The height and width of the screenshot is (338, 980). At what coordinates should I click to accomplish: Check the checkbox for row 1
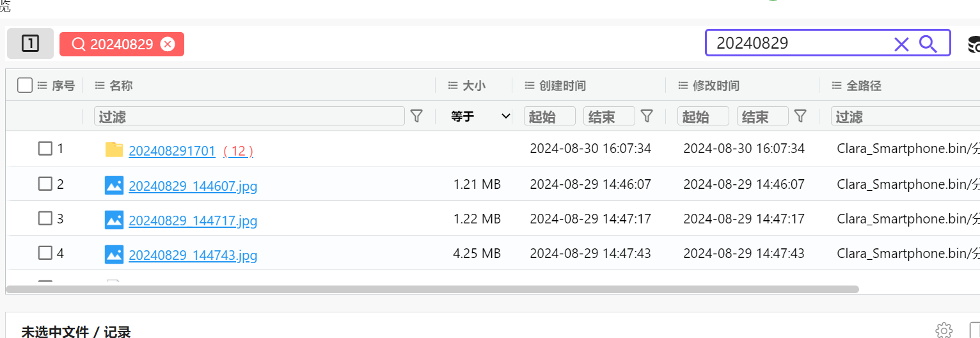pyautogui.click(x=45, y=149)
